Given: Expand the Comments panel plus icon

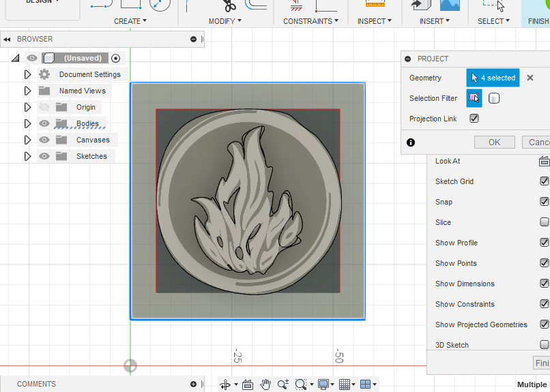Looking at the screenshot, I should 193,384.
